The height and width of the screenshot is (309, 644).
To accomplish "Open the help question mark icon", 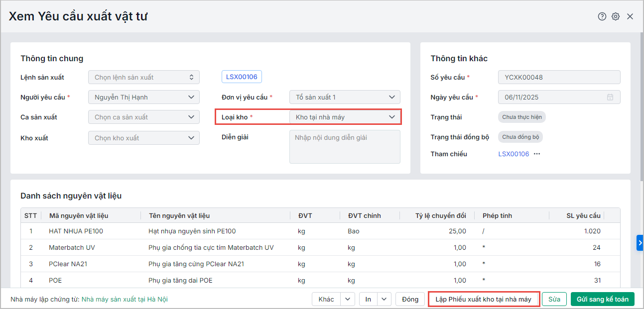I will [602, 16].
